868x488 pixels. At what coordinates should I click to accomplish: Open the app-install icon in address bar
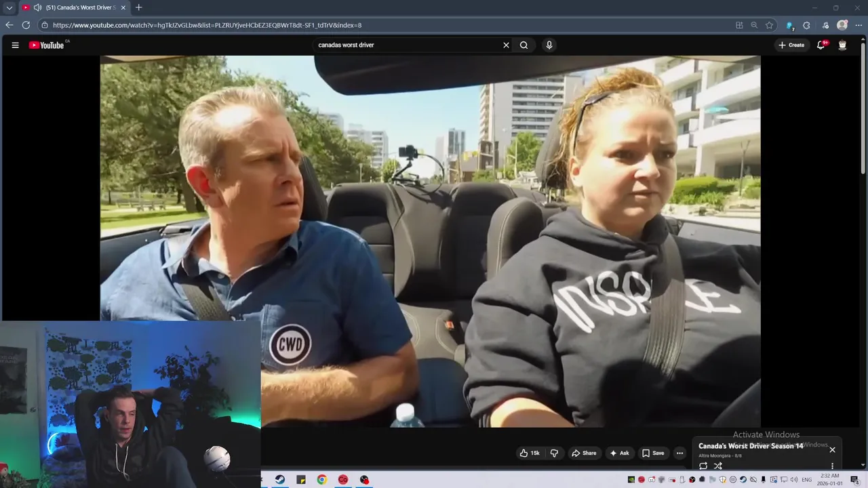(x=739, y=25)
